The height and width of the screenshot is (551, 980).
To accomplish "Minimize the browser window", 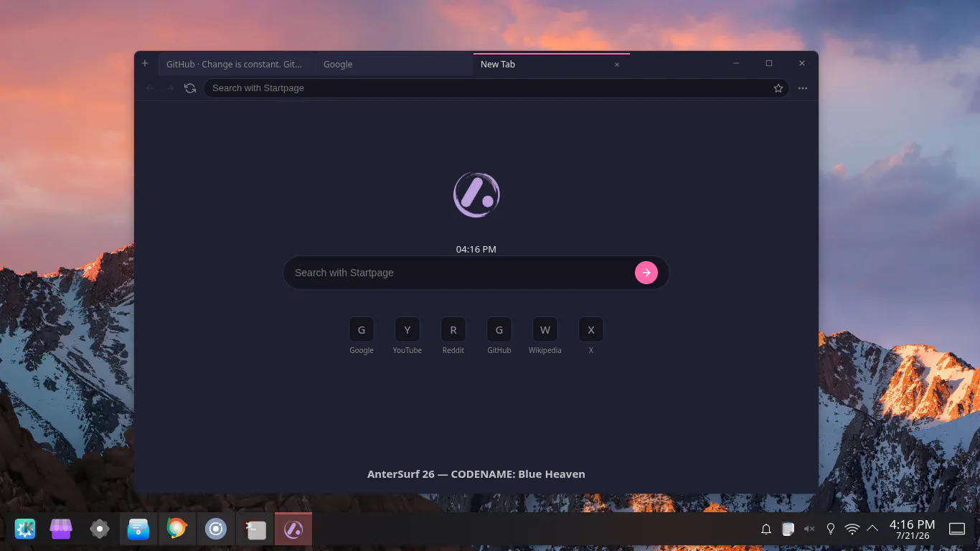I will 736,63.
